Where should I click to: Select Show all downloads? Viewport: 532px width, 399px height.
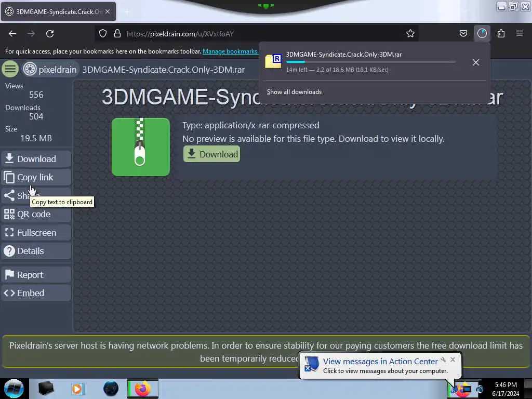(x=294, y=92)
